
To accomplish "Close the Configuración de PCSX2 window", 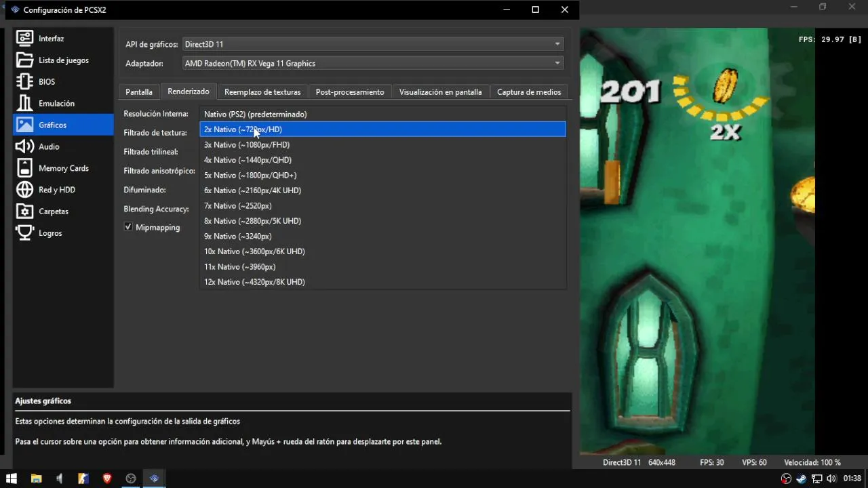I will point(564,9).
